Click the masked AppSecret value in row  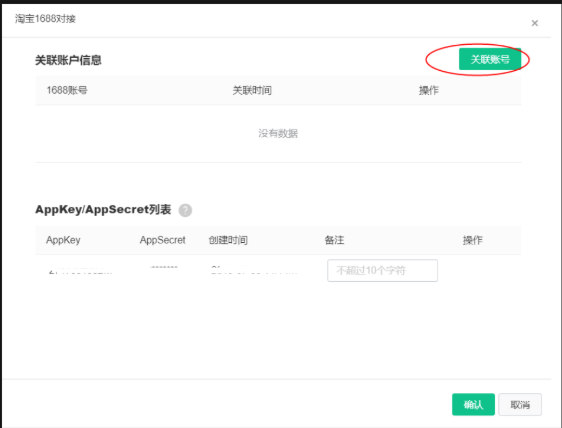[x=164, y=267]
